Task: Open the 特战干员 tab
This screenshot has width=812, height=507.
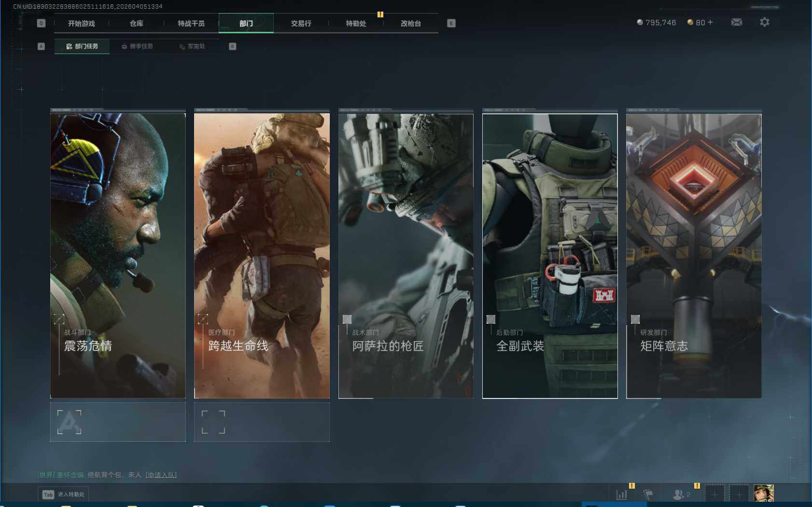Action: click(191, 23)
